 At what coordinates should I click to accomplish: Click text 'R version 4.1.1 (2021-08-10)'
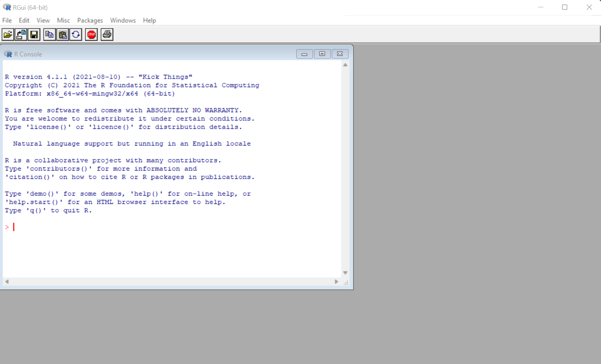pyautogui.click(x=63, y=77)
